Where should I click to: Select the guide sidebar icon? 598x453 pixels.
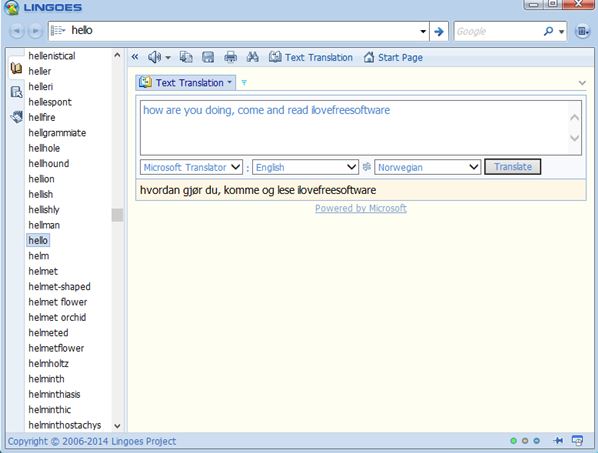pos(16,92)
